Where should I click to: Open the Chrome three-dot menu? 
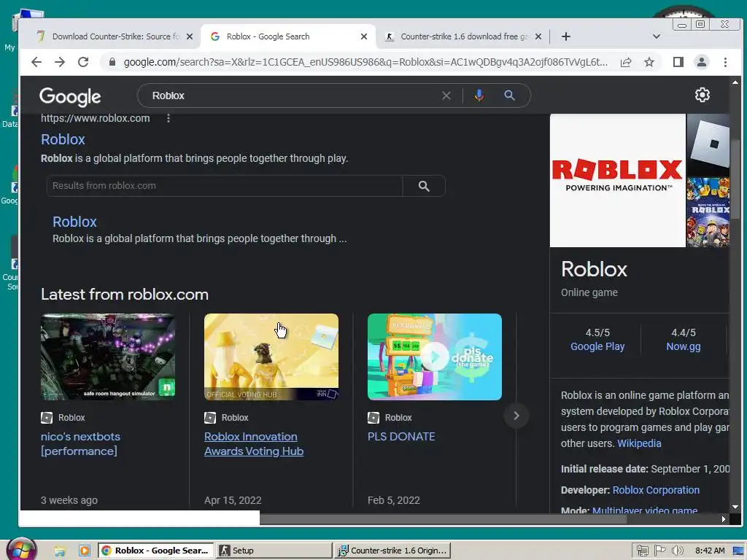[x=725, y=62]
